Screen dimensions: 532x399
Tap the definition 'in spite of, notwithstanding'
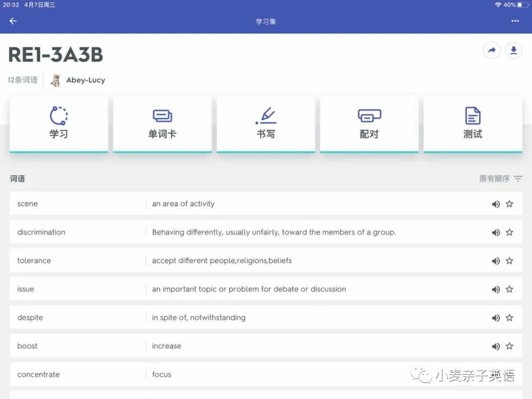point(199,318)
